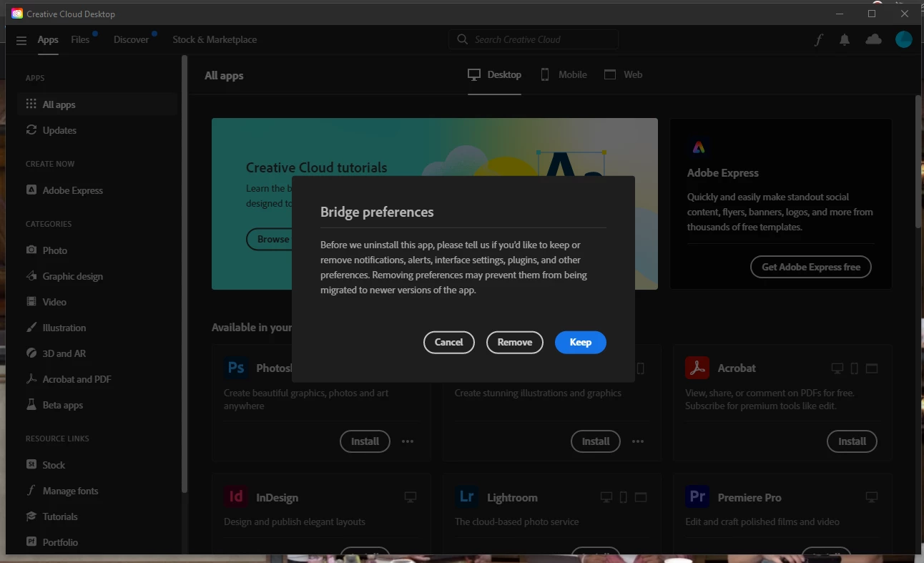924x563 pixels.
Task: Click the Photoshop Ps app icon
Action: click(236, 368)
